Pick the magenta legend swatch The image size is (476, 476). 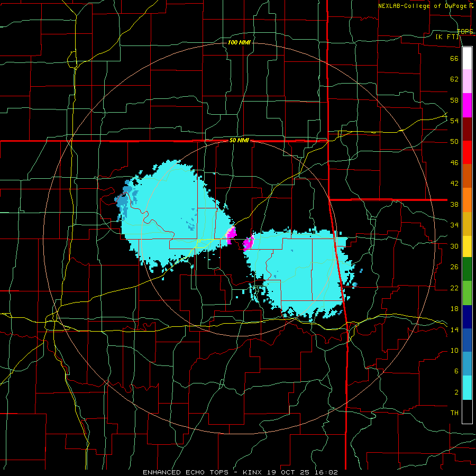[x=467, y=105]
